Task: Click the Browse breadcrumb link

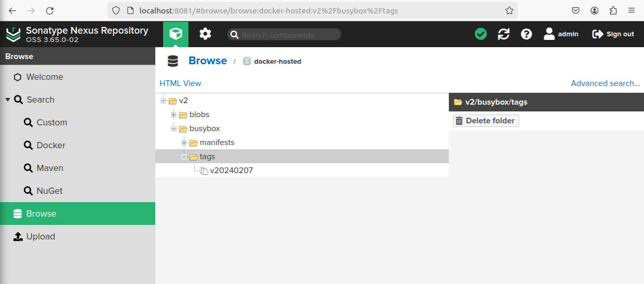Action: click(x=208, y=61)
